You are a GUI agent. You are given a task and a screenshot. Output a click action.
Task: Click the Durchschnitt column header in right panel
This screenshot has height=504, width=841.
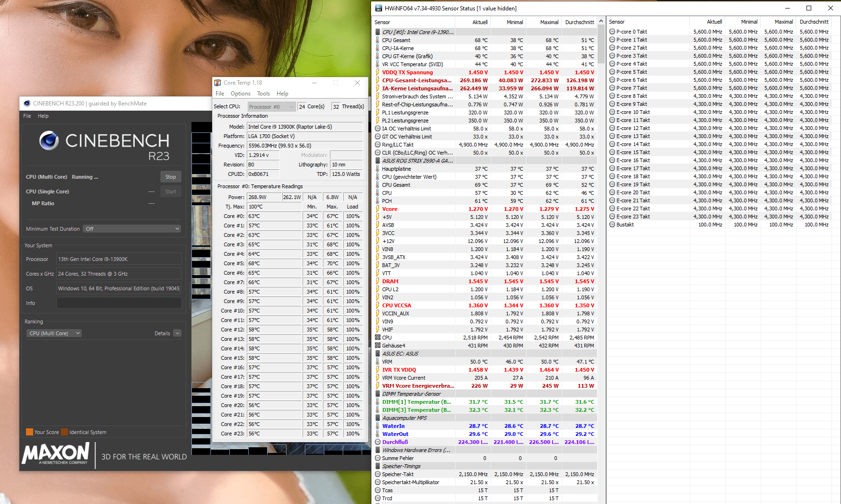pyautogui.click(x=814, y=22)
